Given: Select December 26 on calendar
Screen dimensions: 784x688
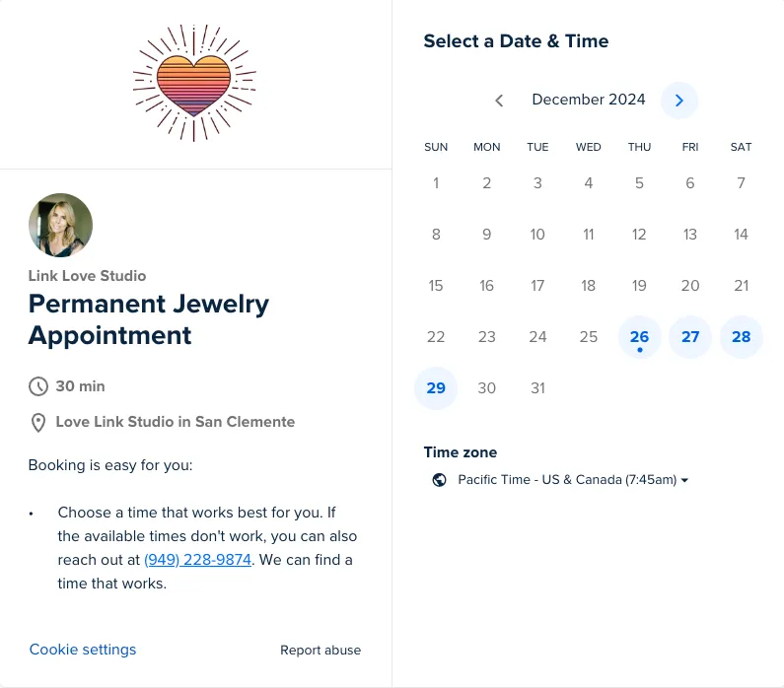Looking at the screenshot, I should click(x=639, y=337).
